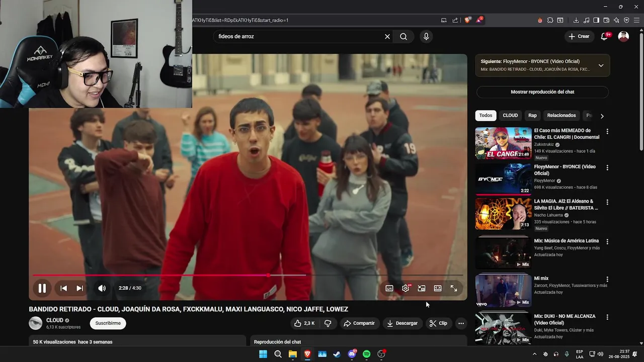Open the video settings gear
644x362 pixels.
click(x=406, y=288)
